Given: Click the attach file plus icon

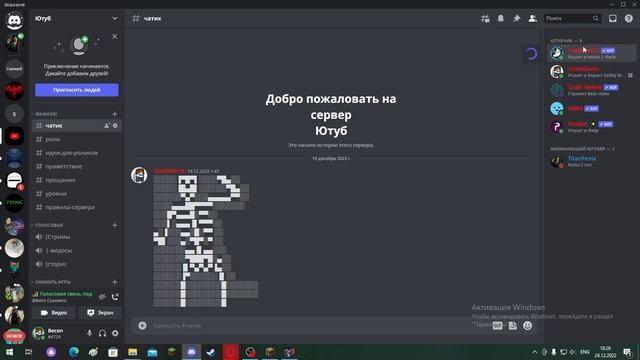Looking at the screenshot, I should point(142,325).
